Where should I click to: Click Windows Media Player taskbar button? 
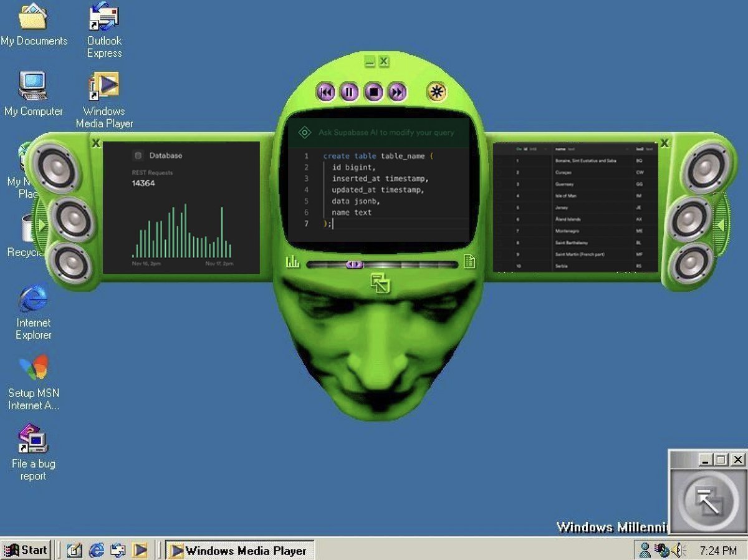[240, 550]
